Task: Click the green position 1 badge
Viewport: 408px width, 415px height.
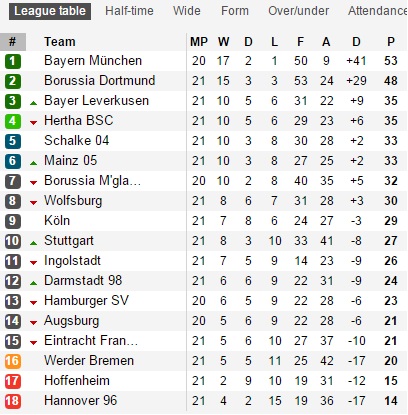Action: 13,61
